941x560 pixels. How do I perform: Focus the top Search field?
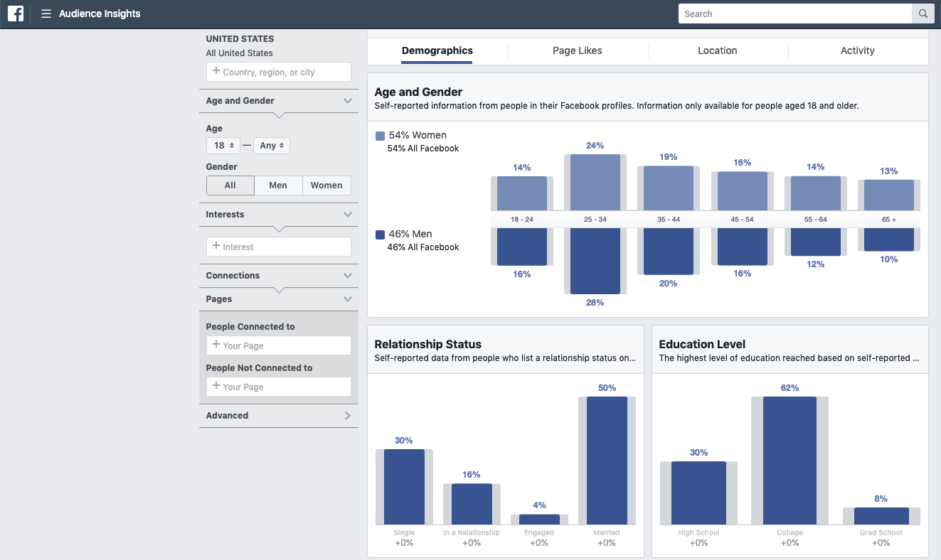(x=795, y=14)
